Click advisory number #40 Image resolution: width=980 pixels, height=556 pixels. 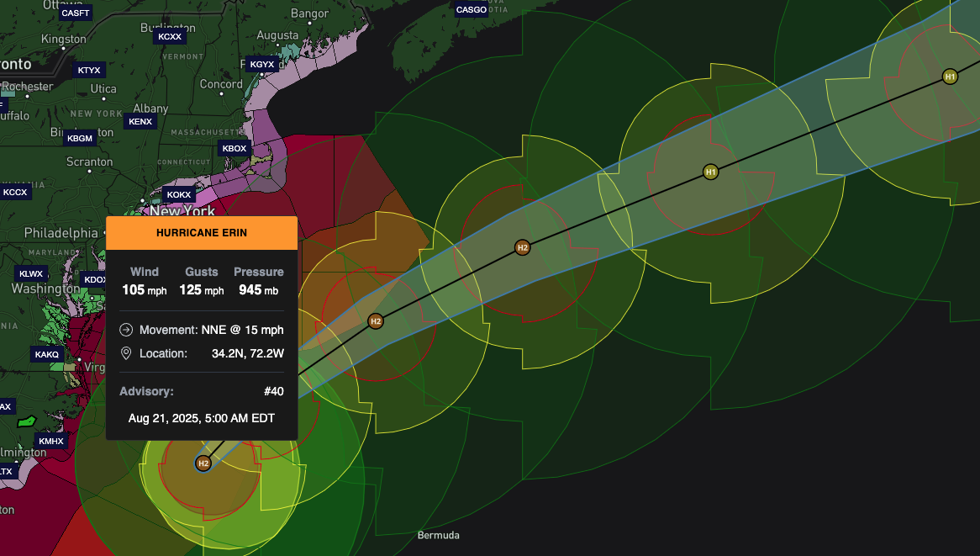pos(274,391)
